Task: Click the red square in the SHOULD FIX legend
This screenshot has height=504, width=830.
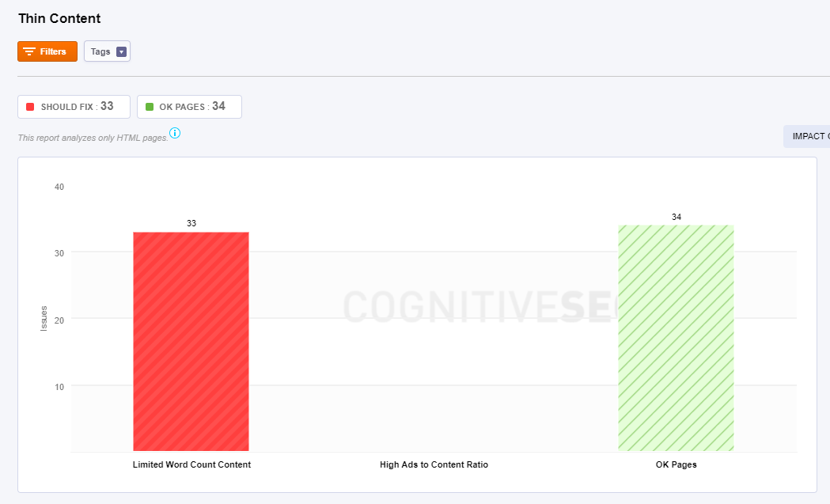Action: [30, 107]
